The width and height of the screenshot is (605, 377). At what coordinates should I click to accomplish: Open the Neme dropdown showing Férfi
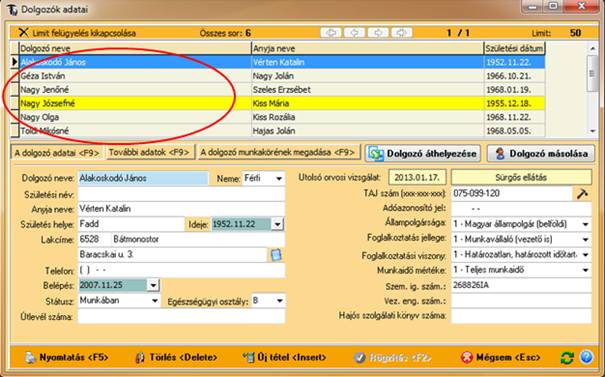point(279,178)
